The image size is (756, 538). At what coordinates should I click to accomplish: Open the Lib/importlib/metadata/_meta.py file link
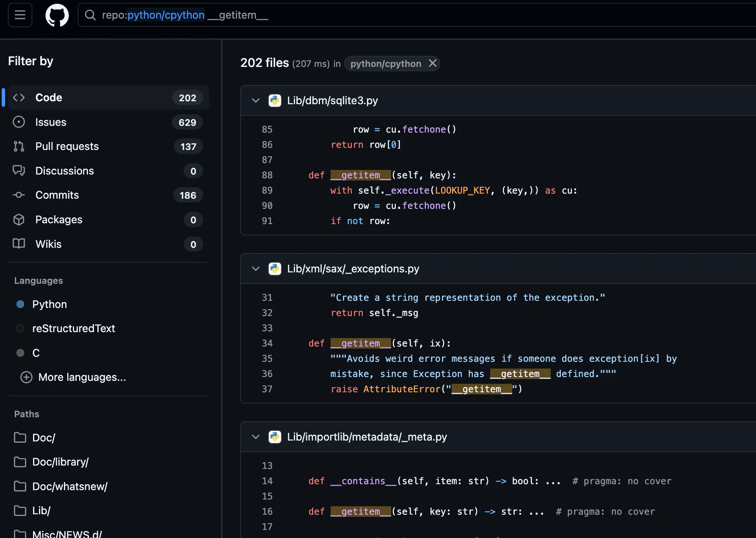(x=367, y=437)
